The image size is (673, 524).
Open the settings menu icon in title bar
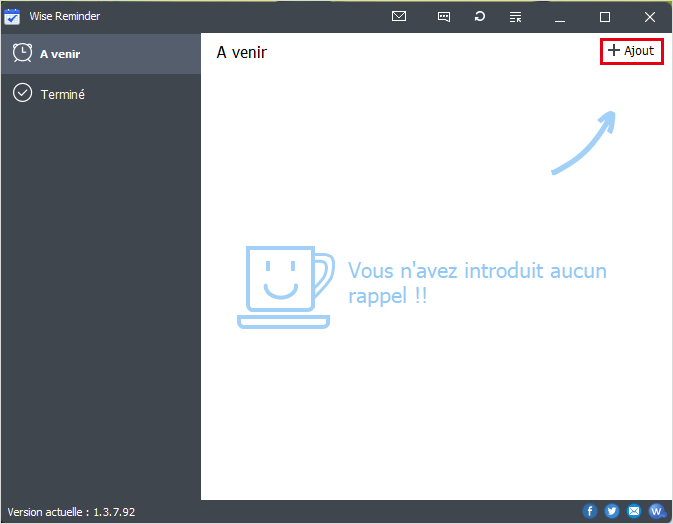click(515, 17)
